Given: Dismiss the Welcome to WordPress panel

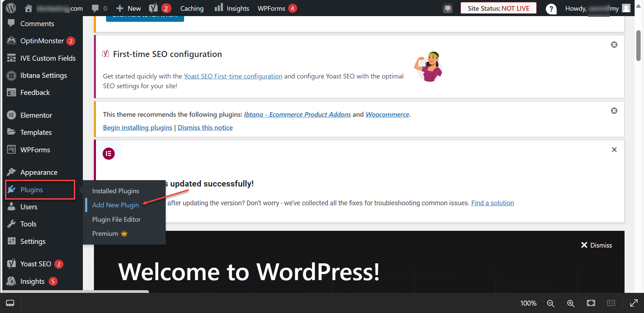Looking at the screenshot, I should pyautogui.click(x=596, y=245).
